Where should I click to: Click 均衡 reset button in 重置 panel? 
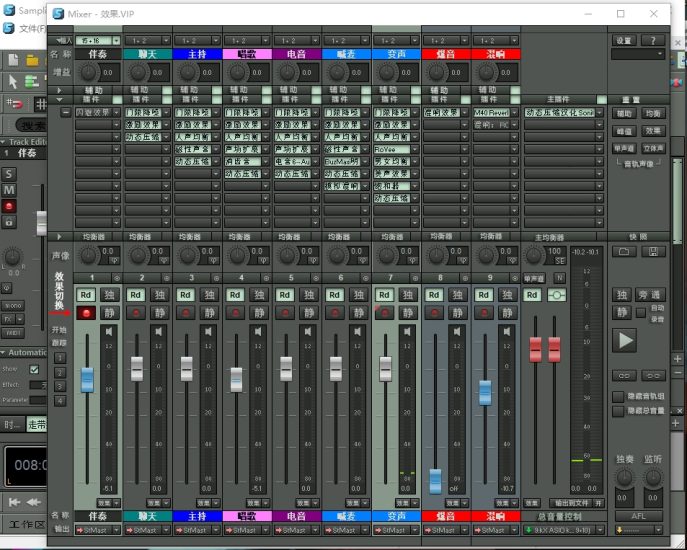click(653, 114)
